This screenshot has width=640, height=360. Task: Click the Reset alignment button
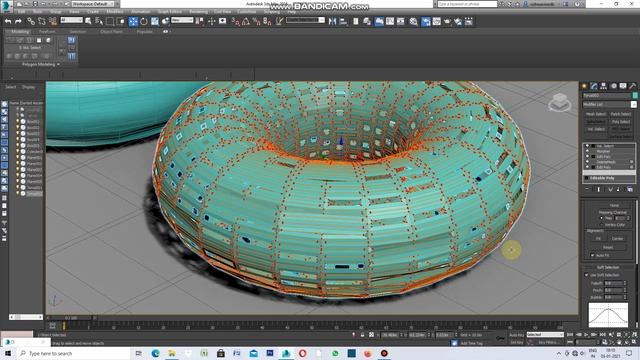tap(608, 247)
